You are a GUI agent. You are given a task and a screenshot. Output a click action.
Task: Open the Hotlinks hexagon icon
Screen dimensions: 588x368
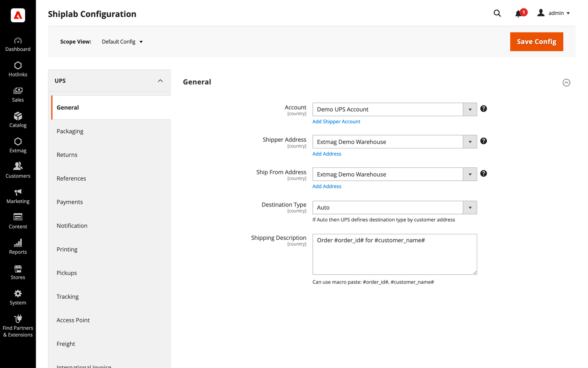click(18, 66)
